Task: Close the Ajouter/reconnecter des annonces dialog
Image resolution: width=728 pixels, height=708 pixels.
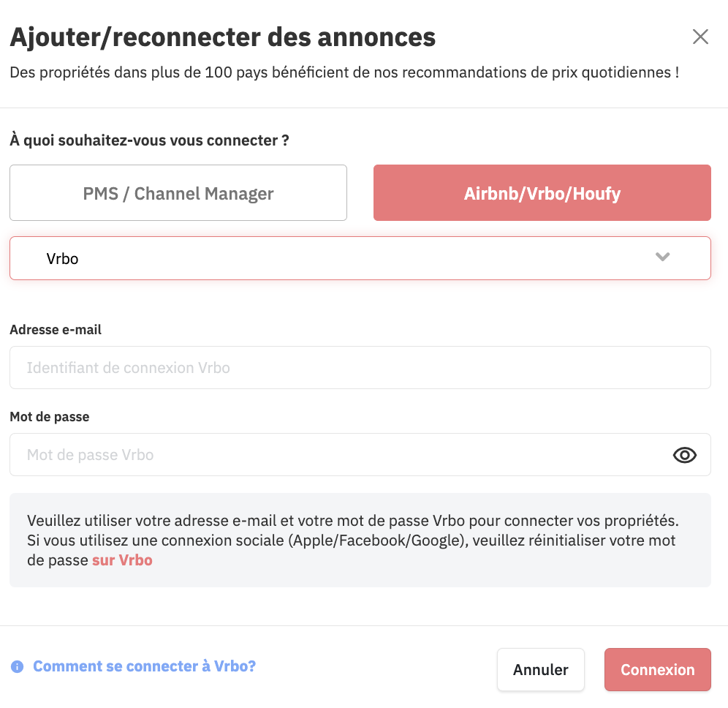Action: click(x=700, y=37)
